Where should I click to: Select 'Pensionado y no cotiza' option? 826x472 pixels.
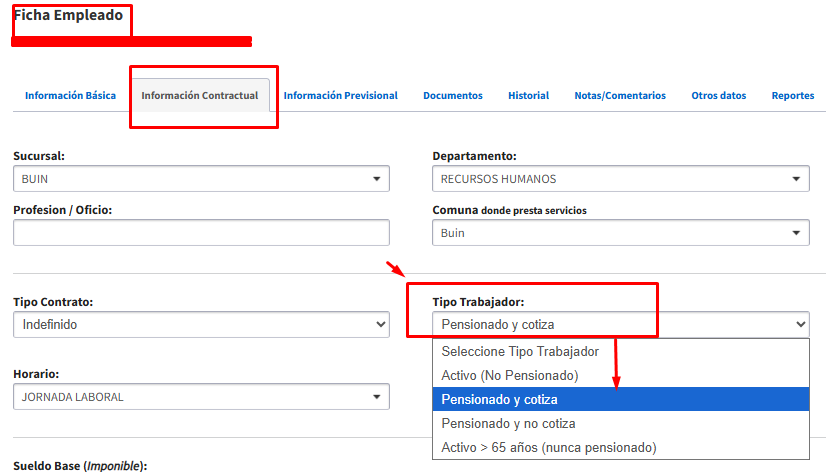(508, 424)
